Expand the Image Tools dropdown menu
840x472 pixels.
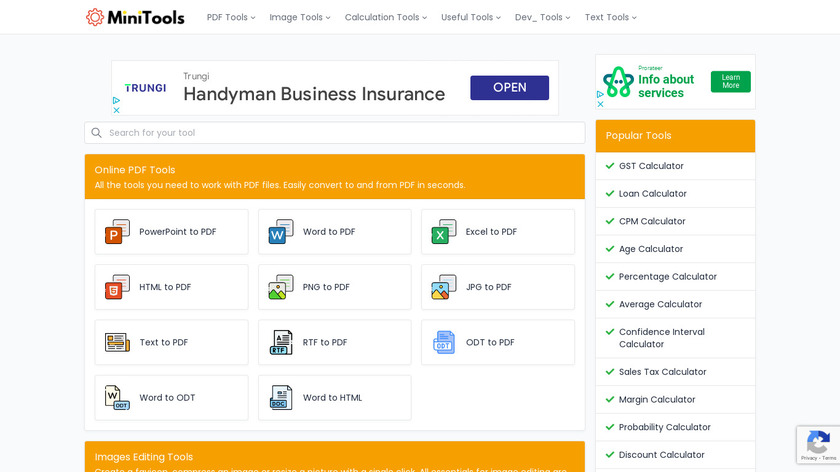[299, 17]
